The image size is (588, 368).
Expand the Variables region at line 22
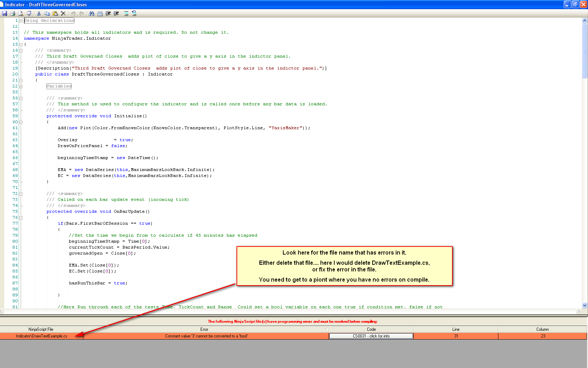point(21,86)
